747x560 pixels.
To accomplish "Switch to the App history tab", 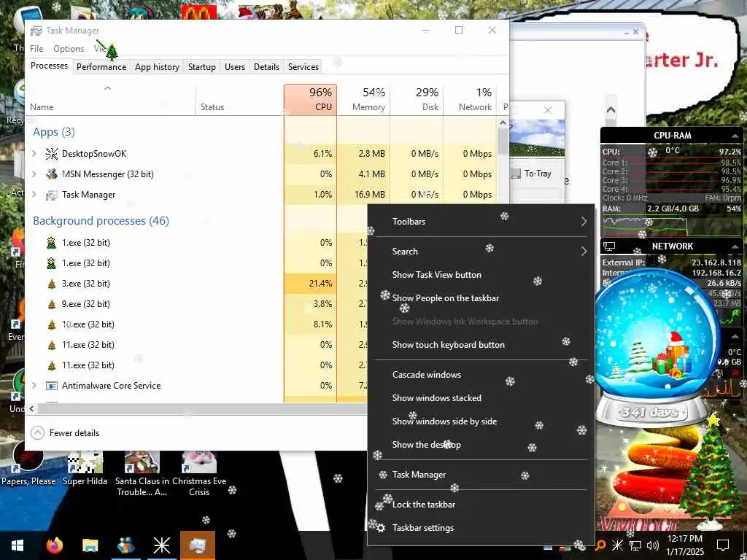I will tap(158, 67).
